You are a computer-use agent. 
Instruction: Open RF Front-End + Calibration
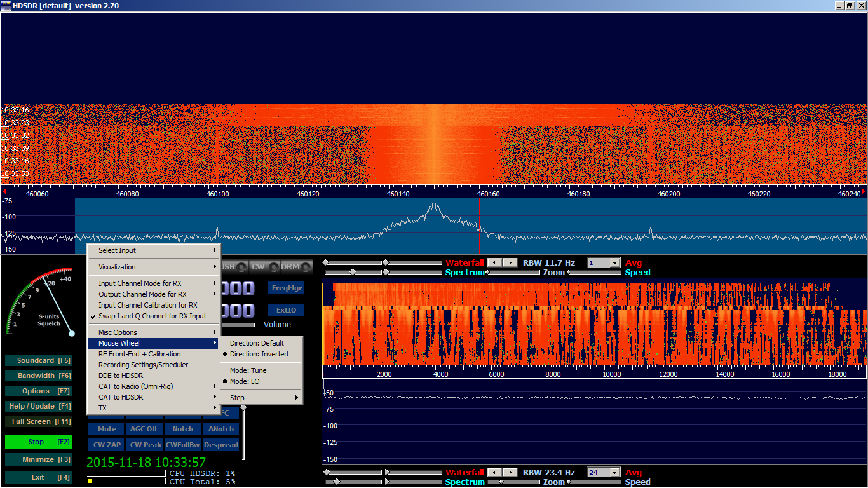(x=154, y=354)
